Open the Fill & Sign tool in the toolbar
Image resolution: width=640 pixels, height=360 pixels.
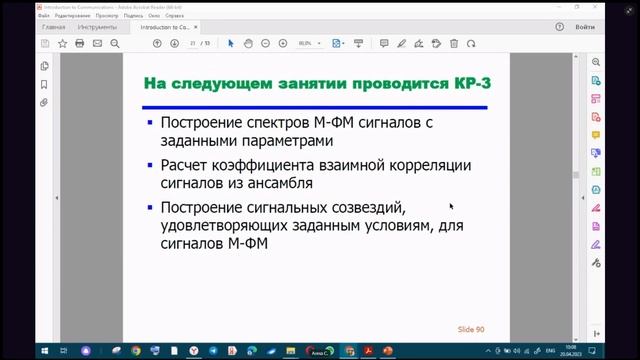(x=419, y=43)
